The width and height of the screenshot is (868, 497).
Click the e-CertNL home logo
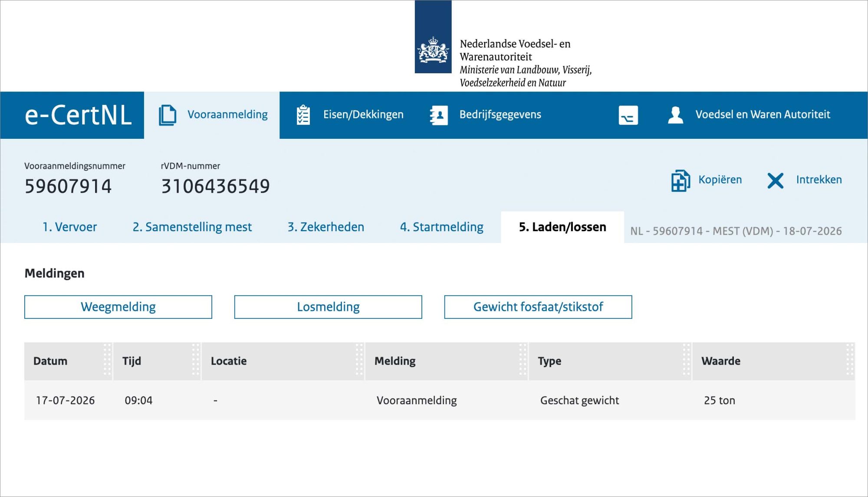(78, 115)
